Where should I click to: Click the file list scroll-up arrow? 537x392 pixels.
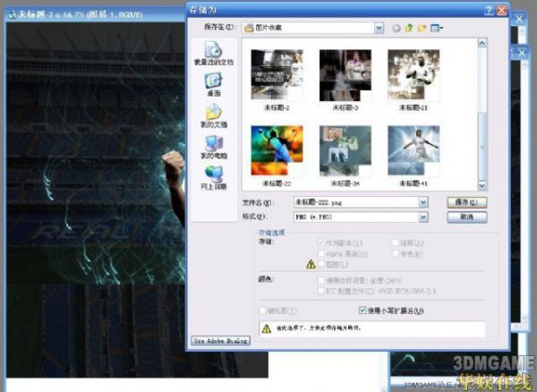click(x=482, y=43)
